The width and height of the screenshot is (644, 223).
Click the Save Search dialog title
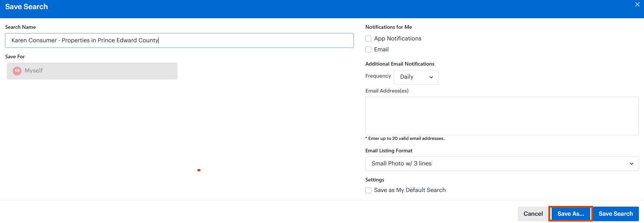tap(27, 7)
